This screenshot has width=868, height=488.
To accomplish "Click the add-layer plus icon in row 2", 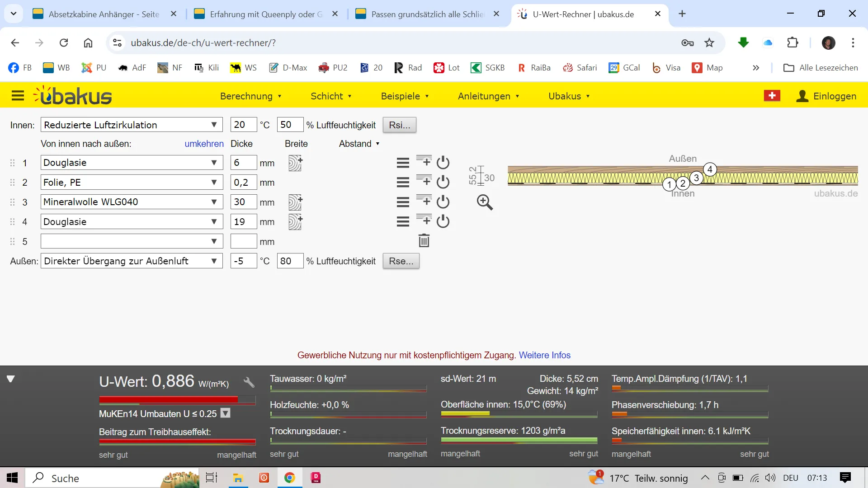I will click(424, 181).
